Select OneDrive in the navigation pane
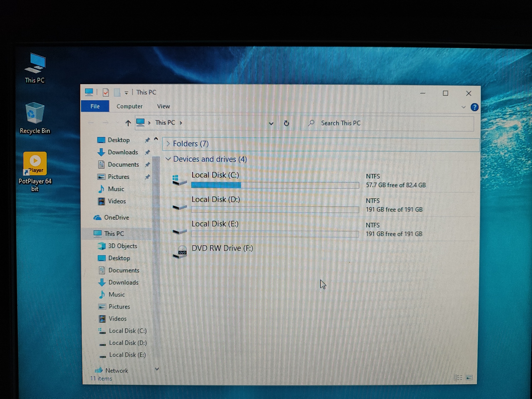The width and height of the screenshot is (532, 399). [116, 217]
